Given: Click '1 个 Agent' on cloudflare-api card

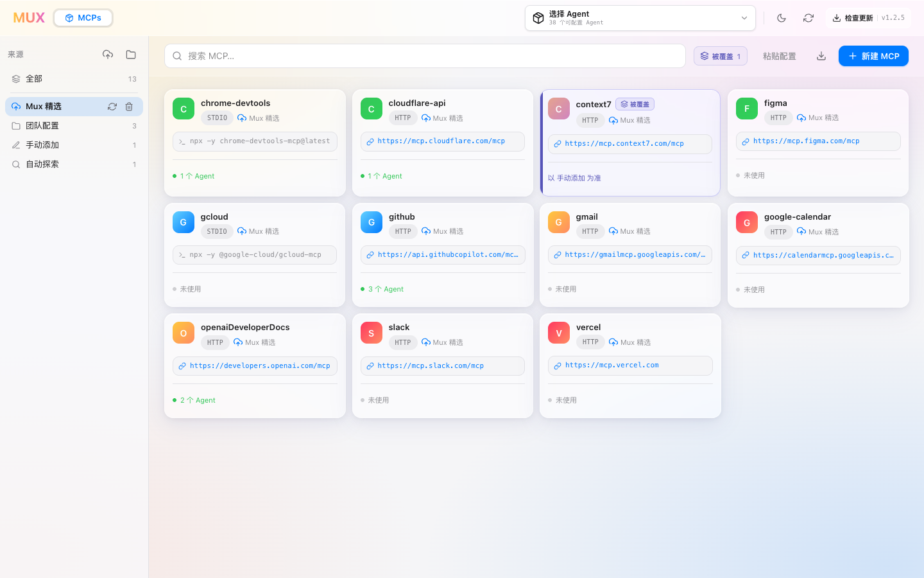Looking at the screenshot, I should (385, 176).
